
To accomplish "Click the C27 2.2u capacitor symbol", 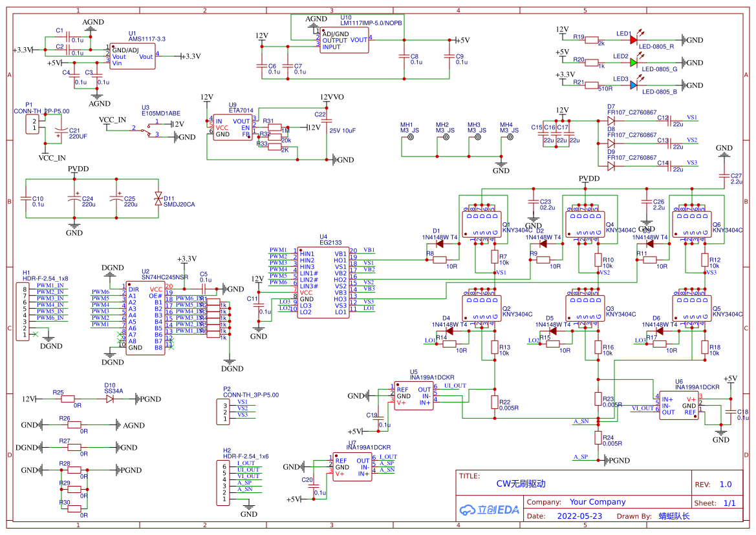I will (x=724, y=176).
